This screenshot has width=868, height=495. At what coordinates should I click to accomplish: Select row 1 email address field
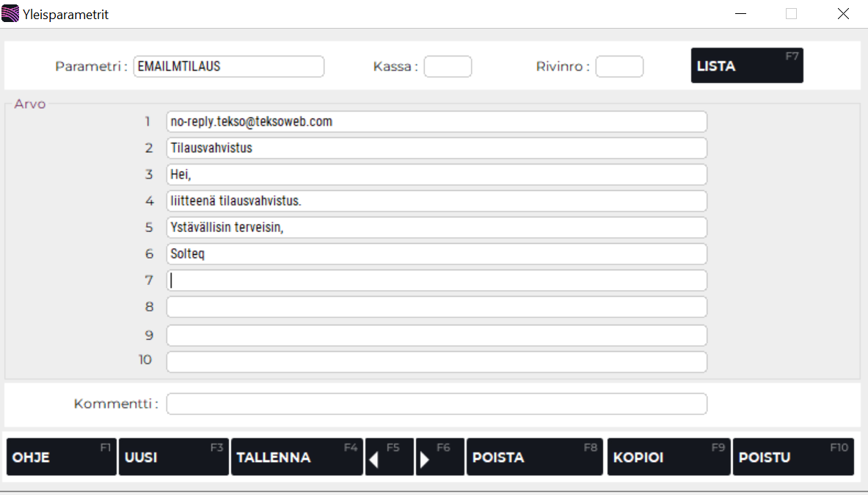click(437, 122)
